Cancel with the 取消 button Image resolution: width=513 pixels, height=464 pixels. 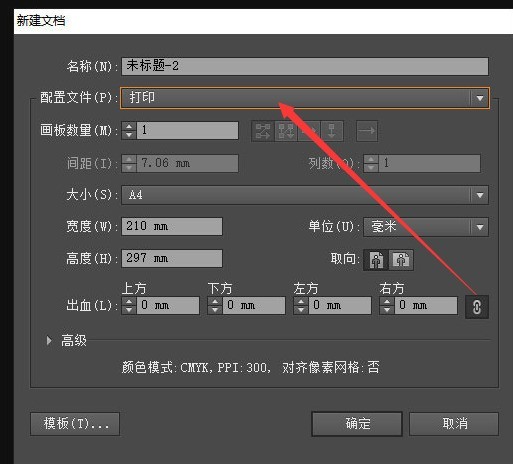coord(454,424)
